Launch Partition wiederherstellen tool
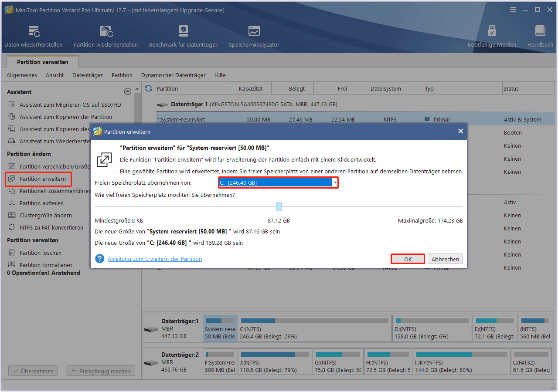The height and width of the screenshot is (392, 558). pyautogui.click(x=105, y=37)
